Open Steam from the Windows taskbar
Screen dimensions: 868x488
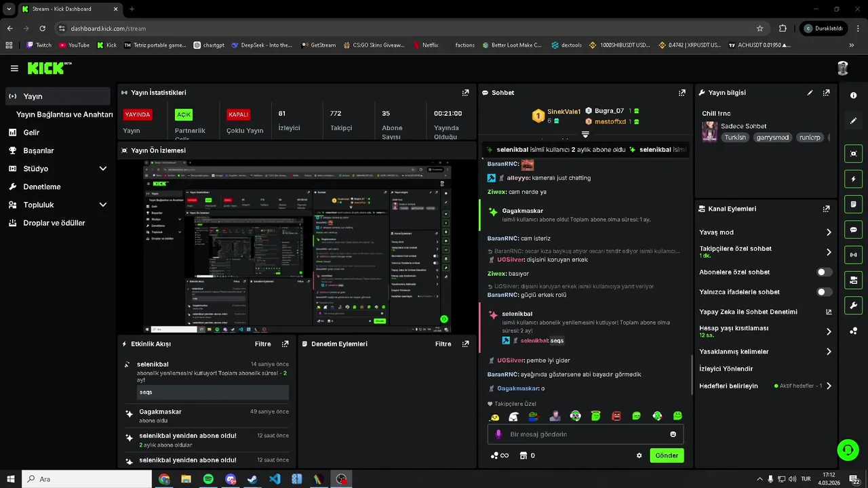252,479
